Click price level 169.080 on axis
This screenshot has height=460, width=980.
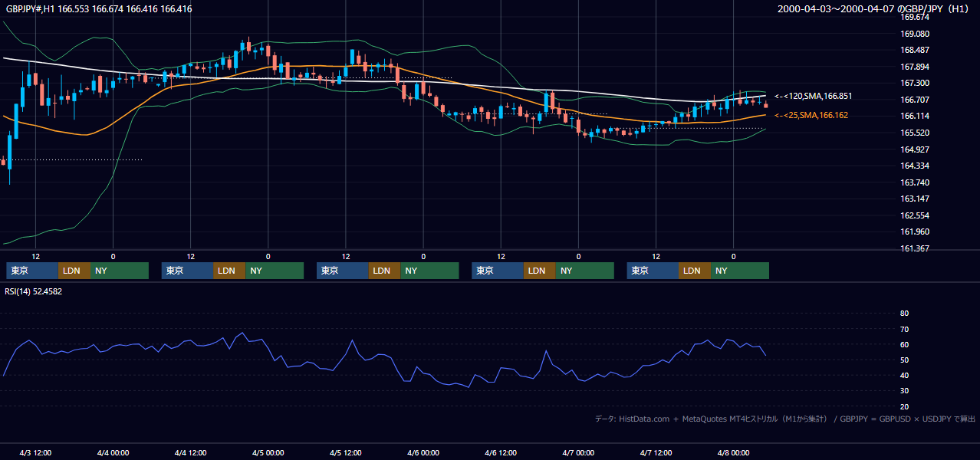(x=915, y=34)
